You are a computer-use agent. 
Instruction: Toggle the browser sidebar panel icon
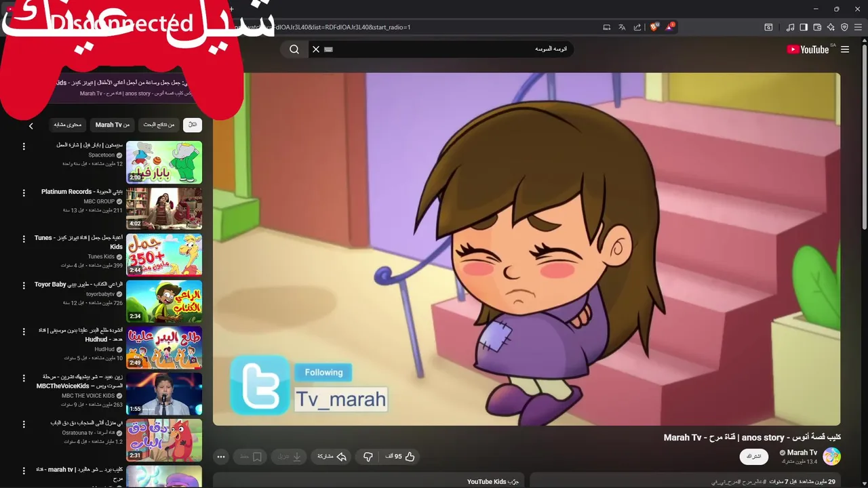click(804, 27)
